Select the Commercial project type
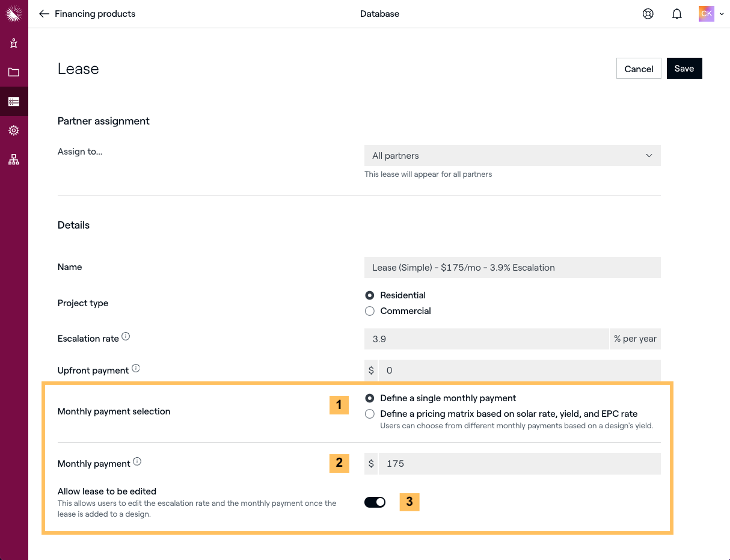Image resolution: width=730 pixels, height=560 pixels. 370,311
